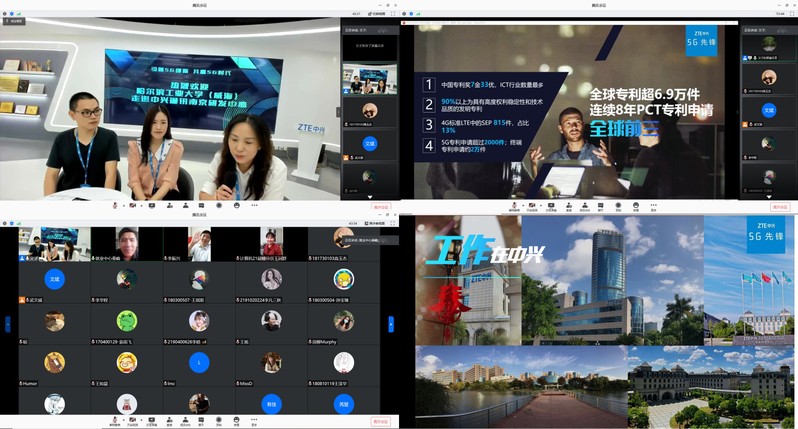Select blue 文斌 avatar in top-right window sidebar

769,110
